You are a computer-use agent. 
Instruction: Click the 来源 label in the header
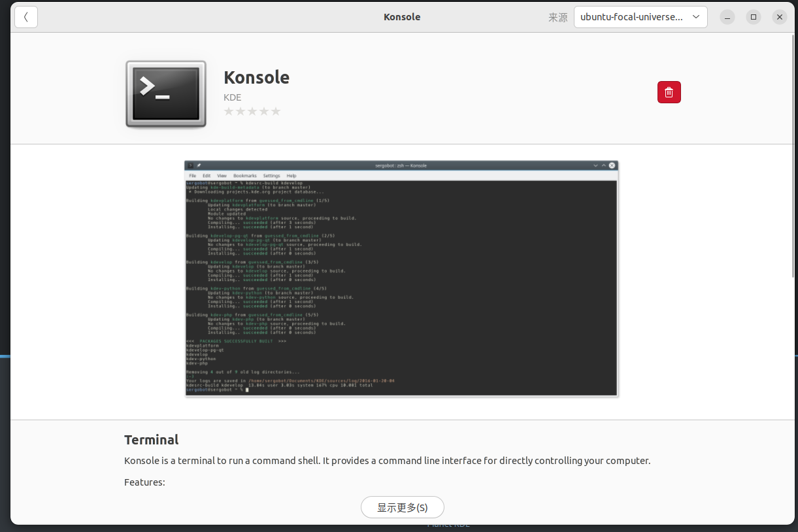557,18
